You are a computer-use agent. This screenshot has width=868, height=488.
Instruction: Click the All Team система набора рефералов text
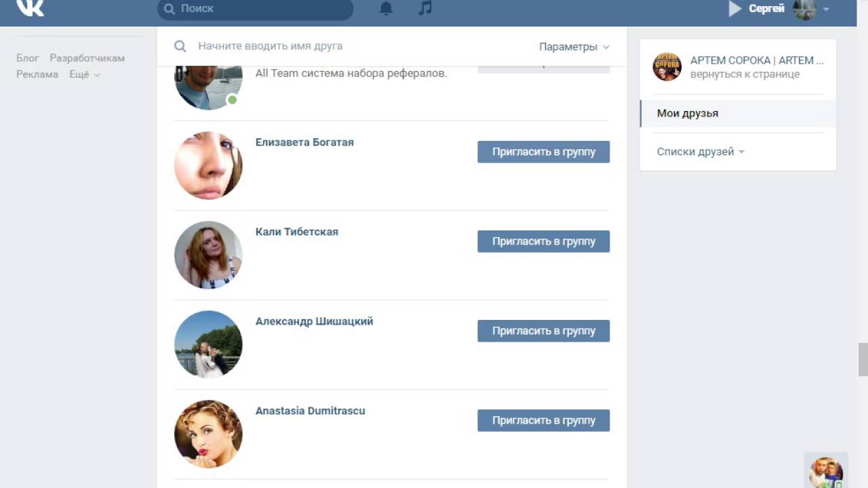tap(351, 73)
